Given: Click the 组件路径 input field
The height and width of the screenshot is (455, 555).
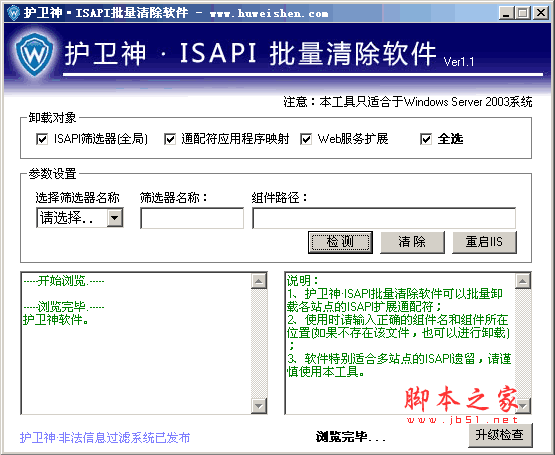Looking at the screenshot, I should [x=384, y=218].
